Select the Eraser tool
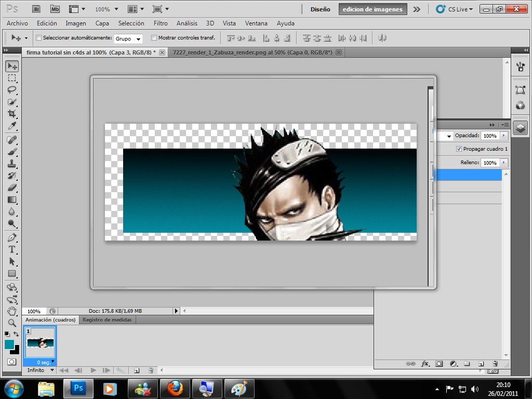 click(12, 187)
